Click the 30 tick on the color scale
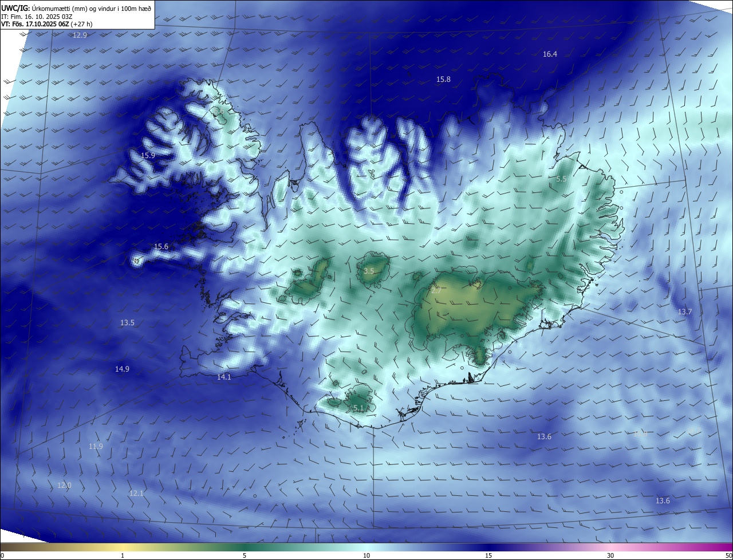 tap(610, 555)
